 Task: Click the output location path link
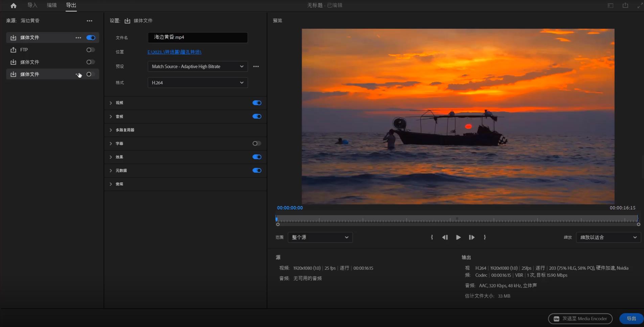174,52
